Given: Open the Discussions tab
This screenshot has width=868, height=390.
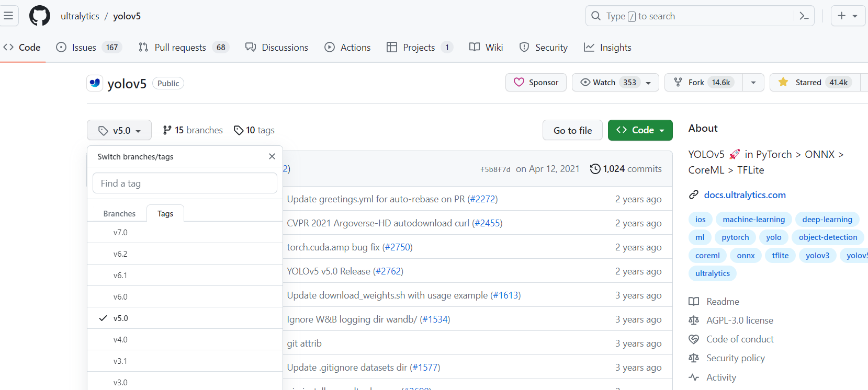Looking at the screenshot, I should pyautogui.click(x=277, y=48).
